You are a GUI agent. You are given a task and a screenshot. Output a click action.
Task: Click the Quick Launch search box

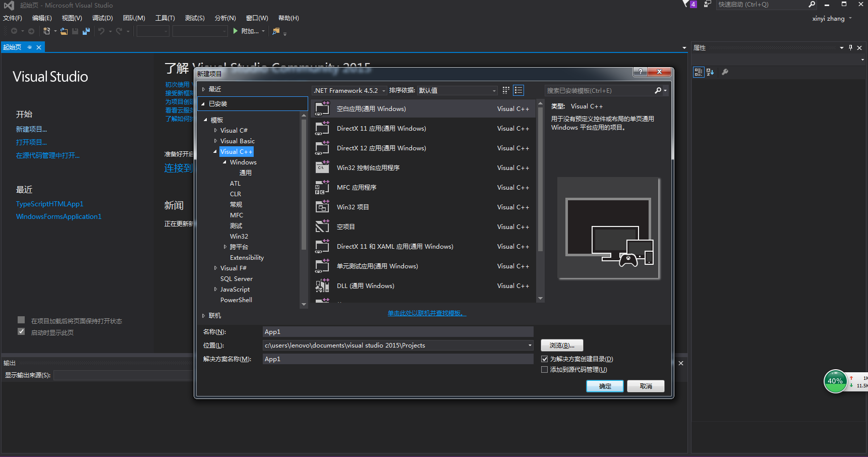pyautogui.click(x=762, y=5)
